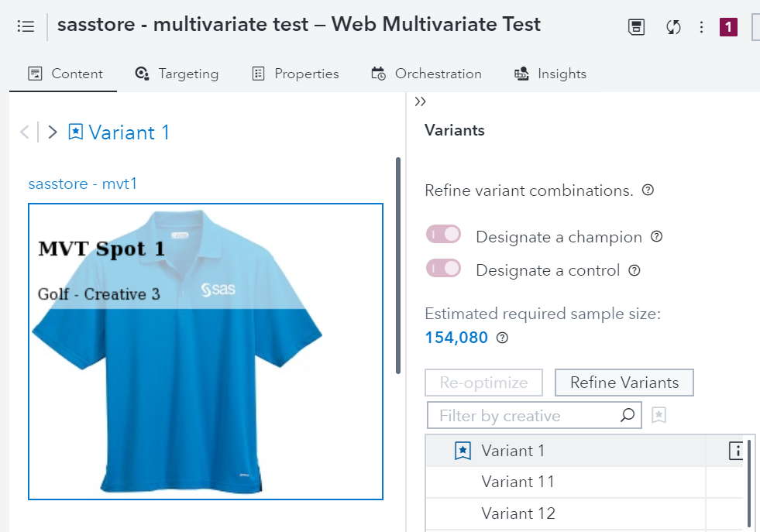Collapse the Variants side panel
The image size is (760, 532).
[421, 101]
